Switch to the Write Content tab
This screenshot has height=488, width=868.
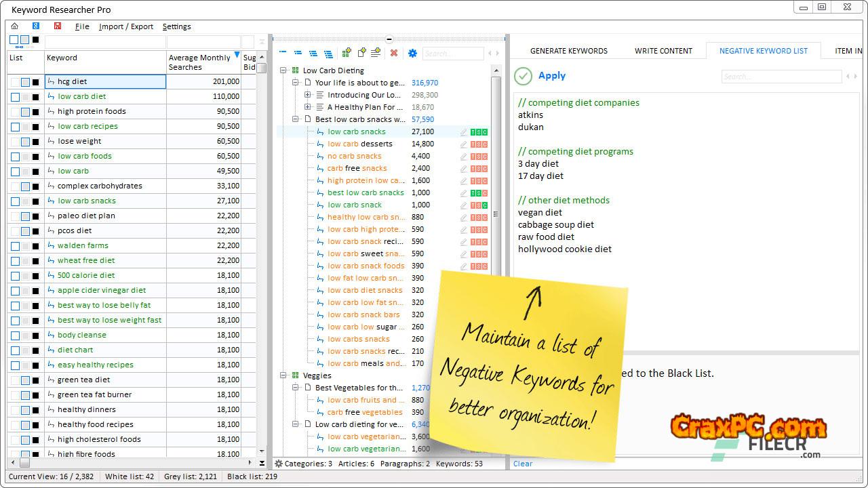[663, 51]
